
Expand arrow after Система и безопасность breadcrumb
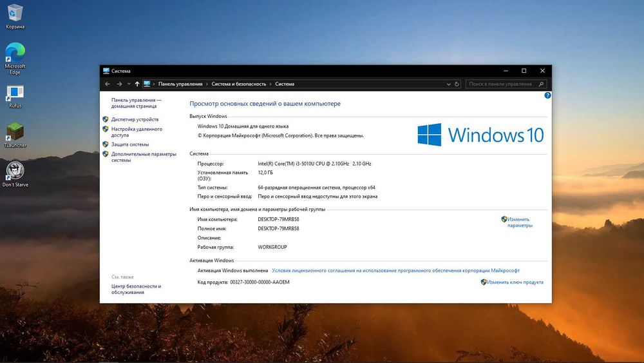(270, 84)
